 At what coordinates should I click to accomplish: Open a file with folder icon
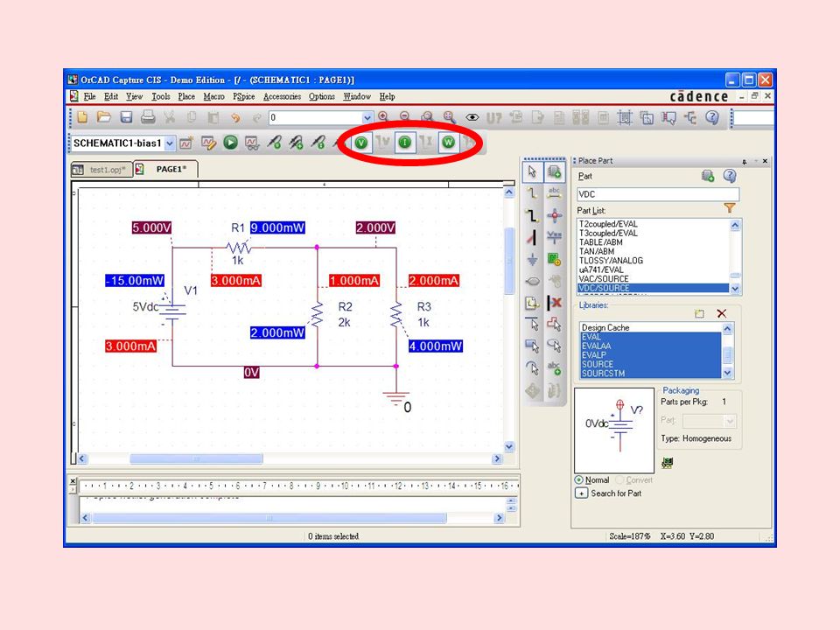[x=104, y=116]
